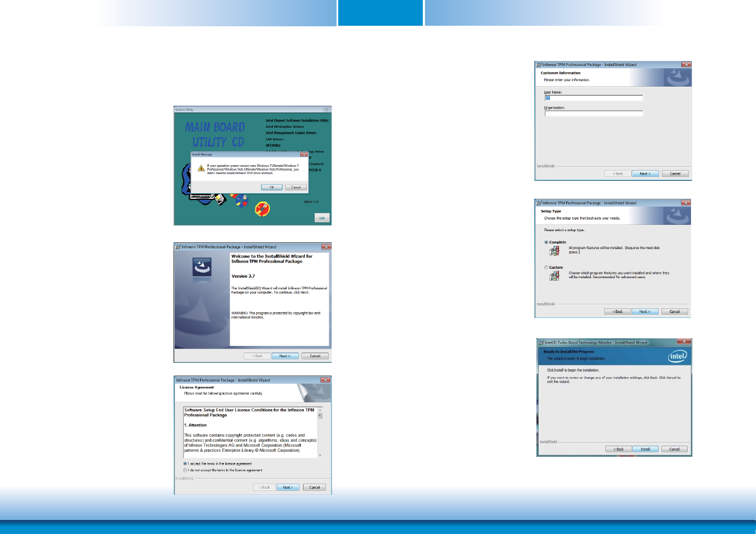
Task: Close the Install Message dialog
Action: coord(304,154)
